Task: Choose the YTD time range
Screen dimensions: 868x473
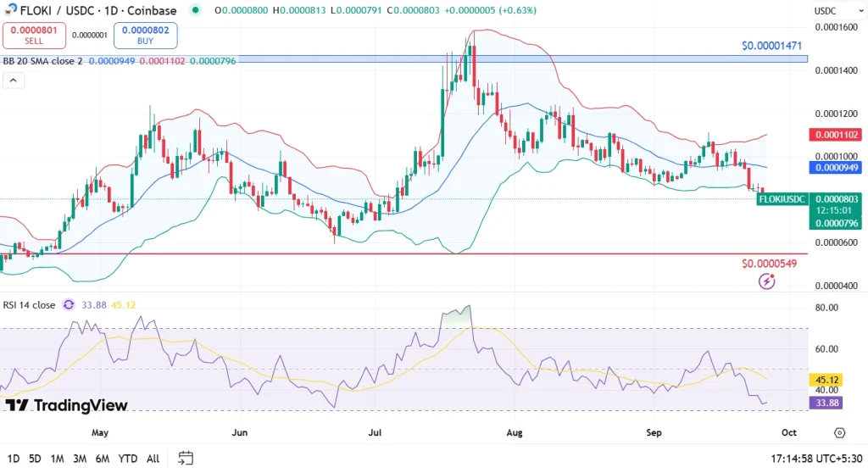Action: click(128, 459)
